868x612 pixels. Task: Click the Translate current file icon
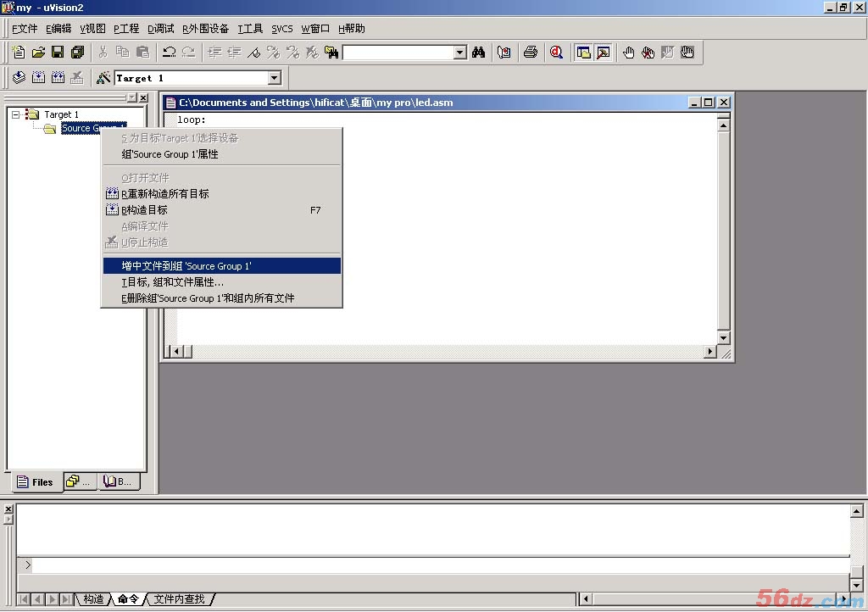click(19, 77)
